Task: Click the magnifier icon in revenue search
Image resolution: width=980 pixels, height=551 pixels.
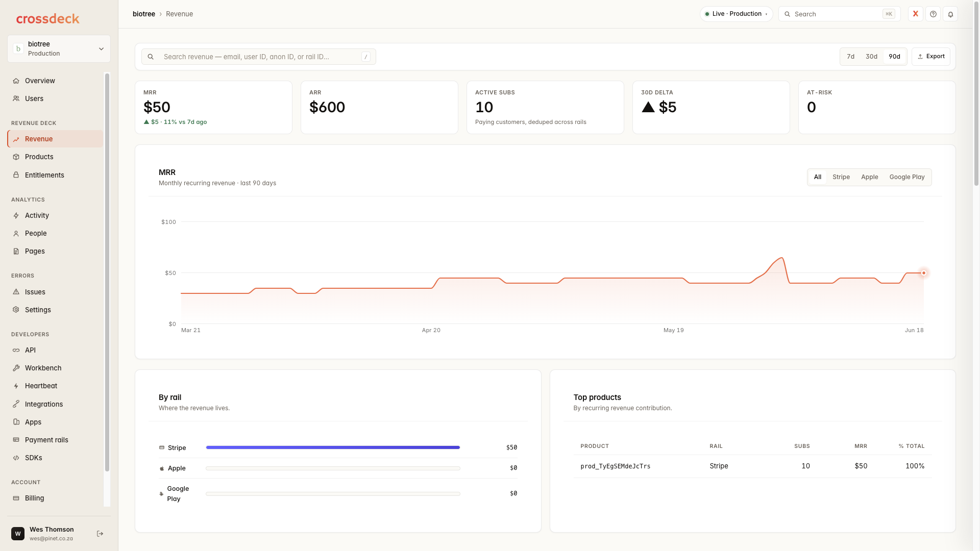Action: pos(151,57)
